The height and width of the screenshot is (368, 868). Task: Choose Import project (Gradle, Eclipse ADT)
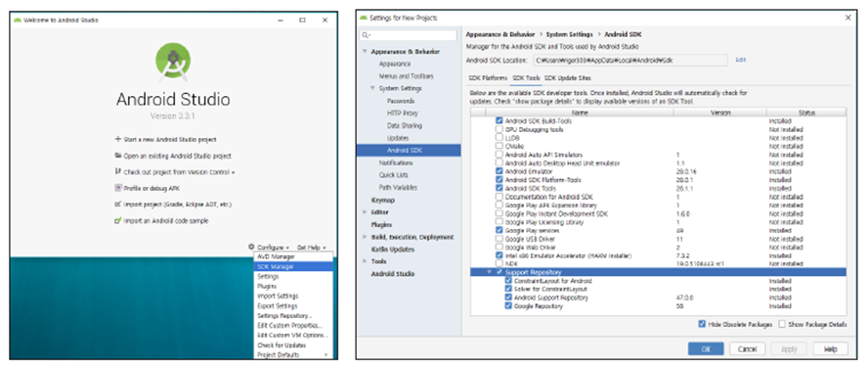point(173,205)
